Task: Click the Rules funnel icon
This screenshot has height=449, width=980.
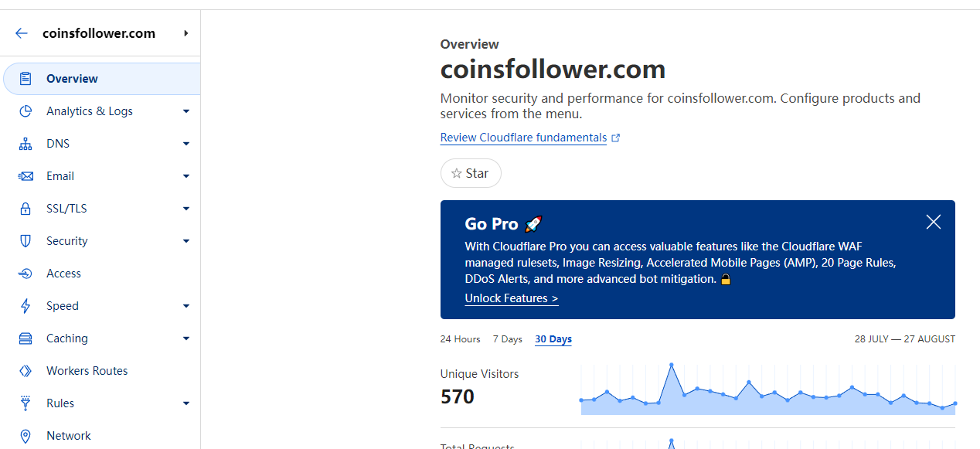Action: coord(26,403)
